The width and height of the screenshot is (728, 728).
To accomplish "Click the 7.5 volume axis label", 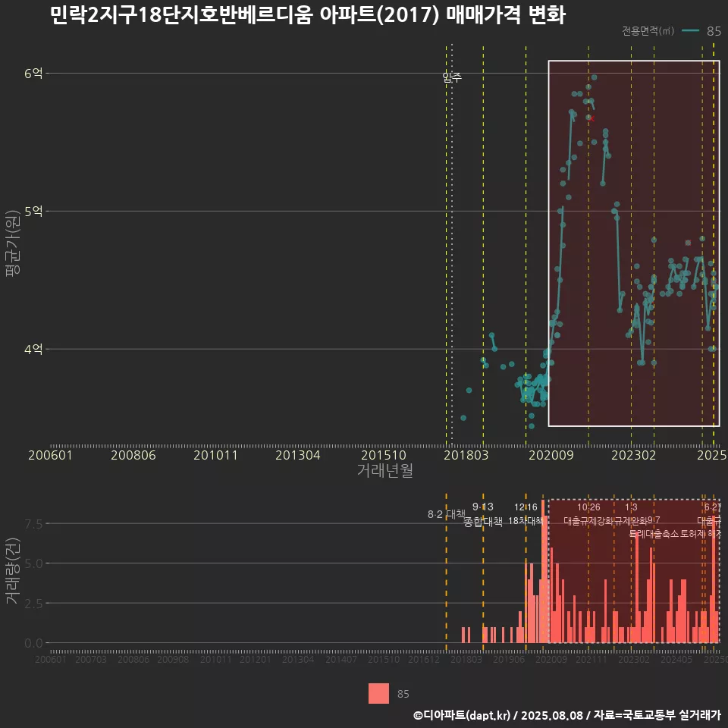I will pos(33,524).
